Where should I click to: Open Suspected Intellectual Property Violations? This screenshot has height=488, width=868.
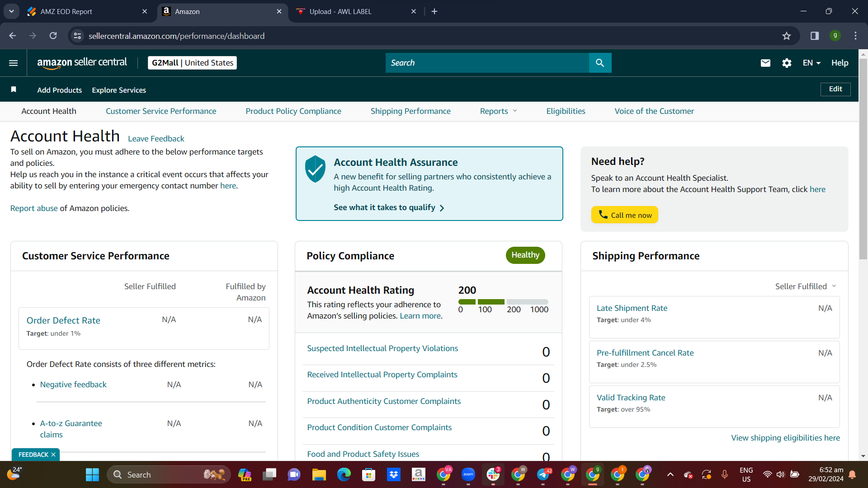[382, 348]
